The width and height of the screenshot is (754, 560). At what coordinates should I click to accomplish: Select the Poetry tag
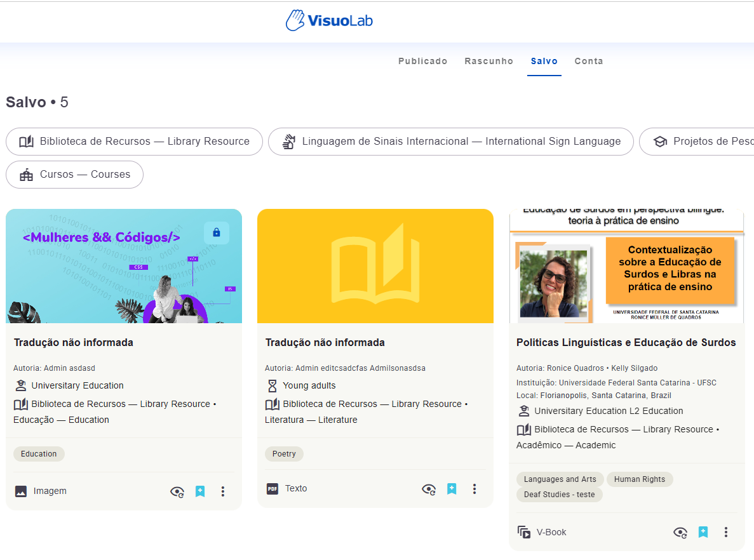(284, 454)
